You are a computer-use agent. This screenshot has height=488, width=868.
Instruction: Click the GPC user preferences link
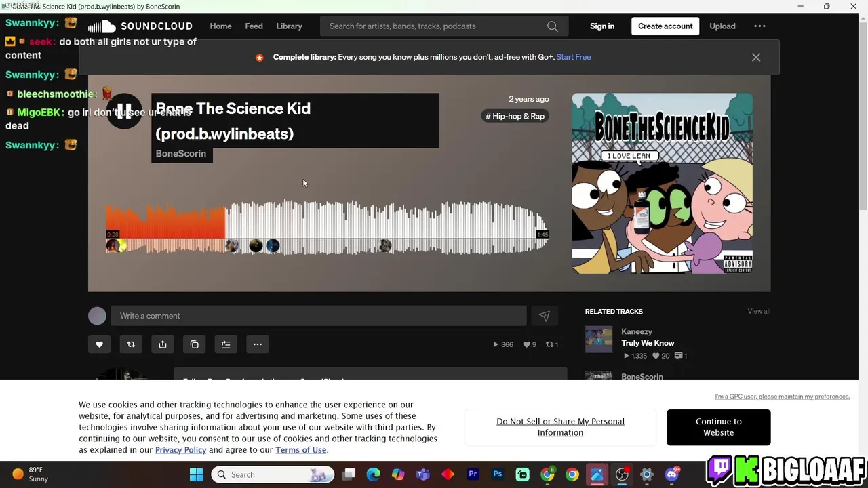click(782, 396)
